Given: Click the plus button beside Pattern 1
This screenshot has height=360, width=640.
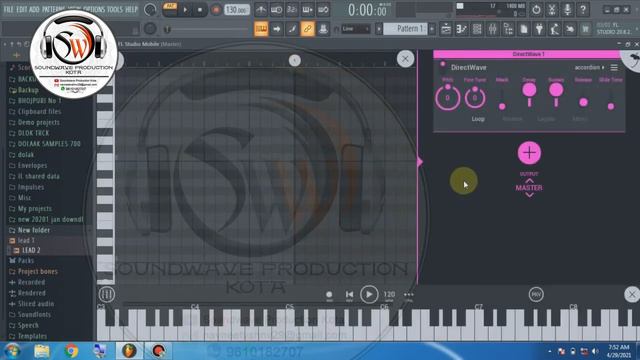Looking at the screenshot, I should coord(432,29).
